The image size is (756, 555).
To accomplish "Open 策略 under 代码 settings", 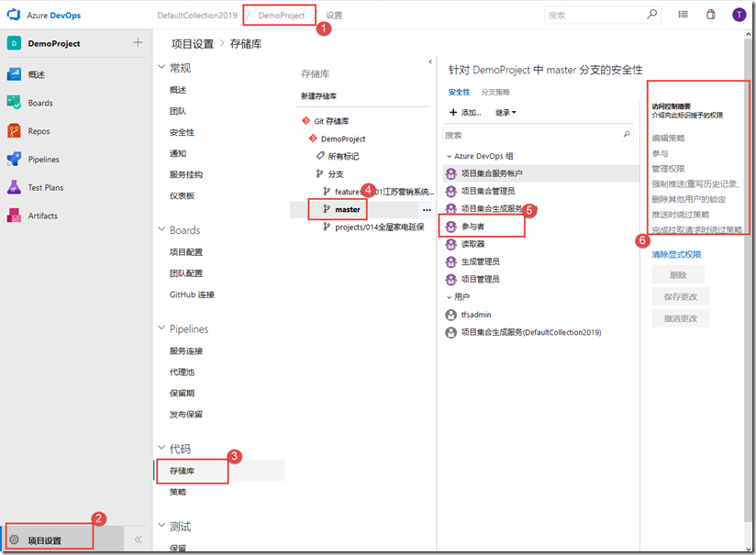I will [177, 492].
